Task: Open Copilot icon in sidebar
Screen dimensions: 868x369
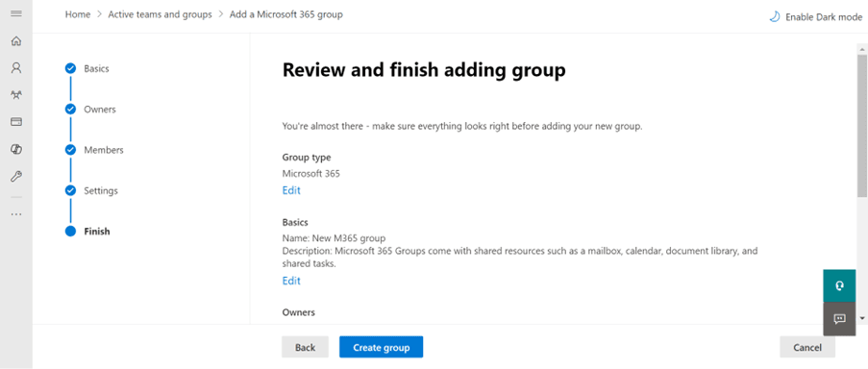Action: [16, 149]
